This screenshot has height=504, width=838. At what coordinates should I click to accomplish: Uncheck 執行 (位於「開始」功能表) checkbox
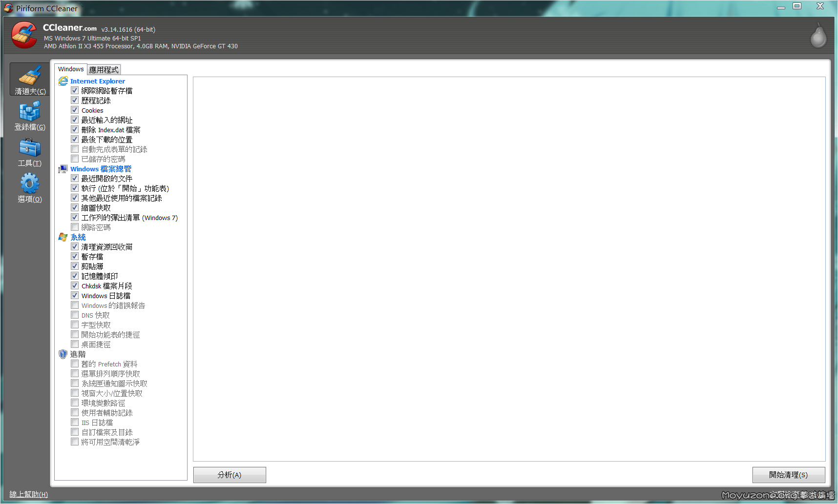[75, 188]
